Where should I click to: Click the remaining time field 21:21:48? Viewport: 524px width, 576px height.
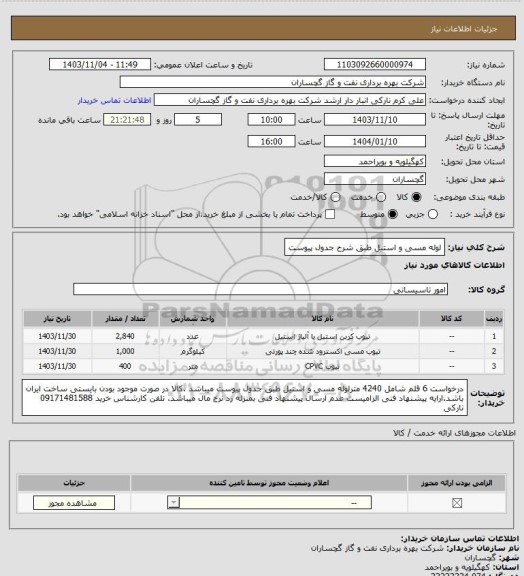127,120
